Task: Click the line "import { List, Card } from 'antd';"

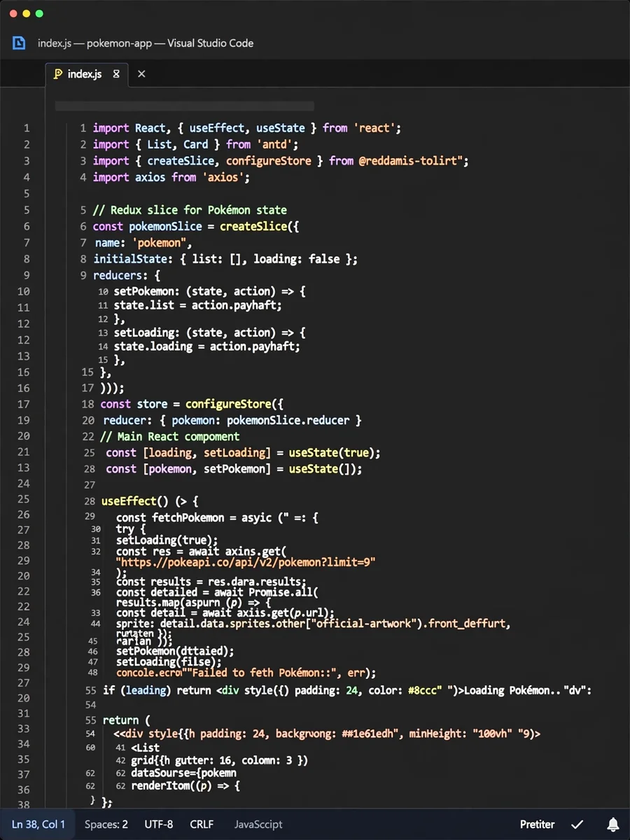Action: point(196,144)
